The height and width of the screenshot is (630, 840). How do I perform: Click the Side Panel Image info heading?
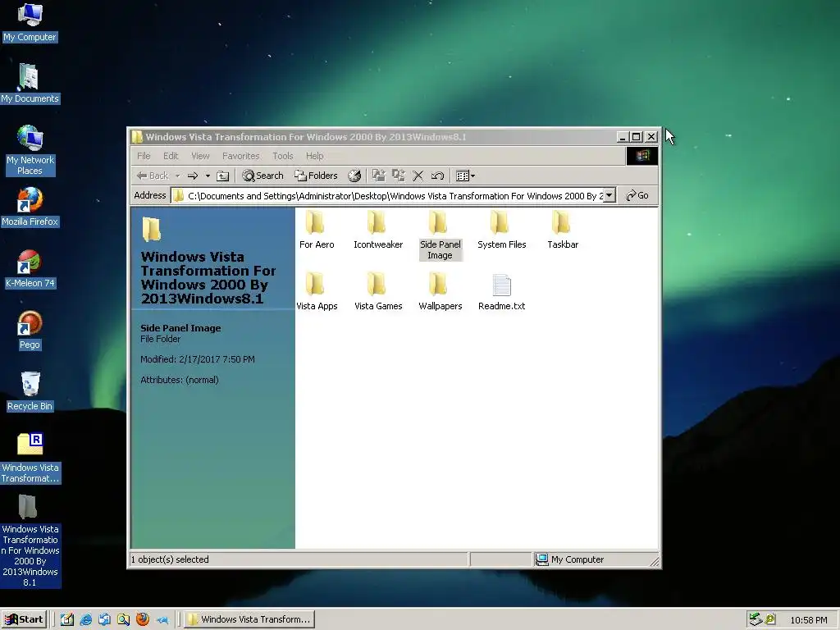click(x=180, y=328)
